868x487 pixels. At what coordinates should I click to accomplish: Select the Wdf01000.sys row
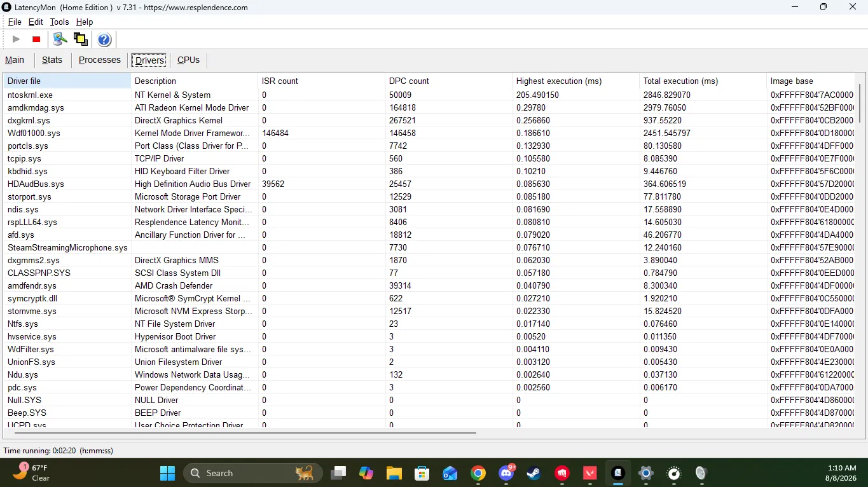pos(429,133)
